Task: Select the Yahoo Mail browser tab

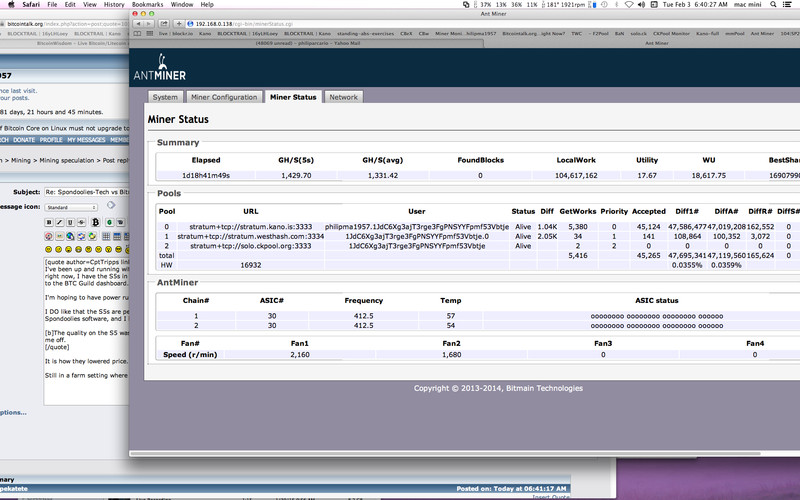Action: point(308,43)
